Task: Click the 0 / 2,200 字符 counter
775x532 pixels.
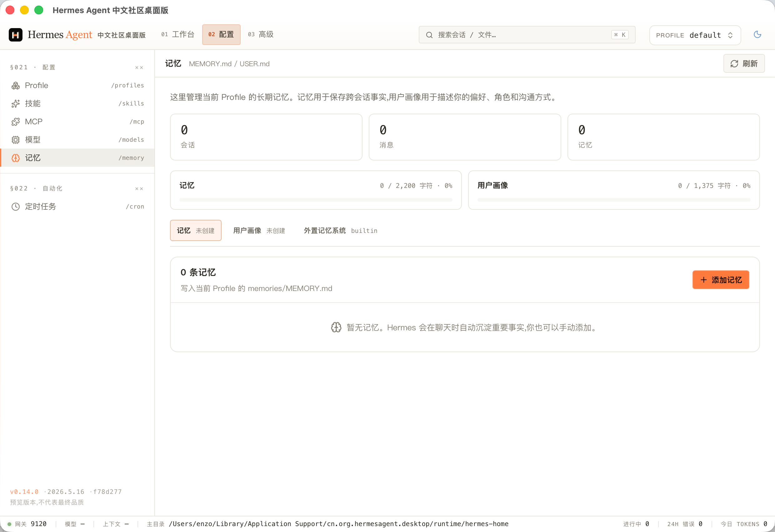Action: (416, 186)
